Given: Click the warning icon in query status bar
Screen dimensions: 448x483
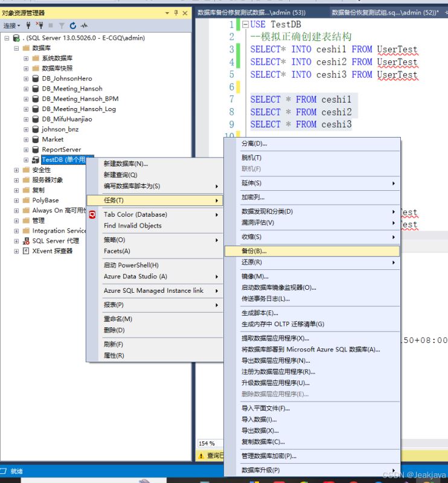Looking at the screenshot, I should 201,456.
